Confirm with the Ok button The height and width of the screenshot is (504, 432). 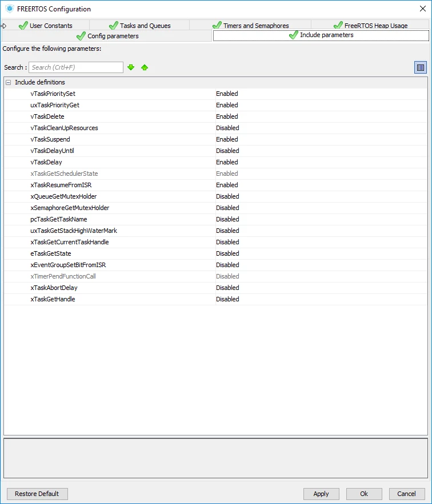(364, 494)
